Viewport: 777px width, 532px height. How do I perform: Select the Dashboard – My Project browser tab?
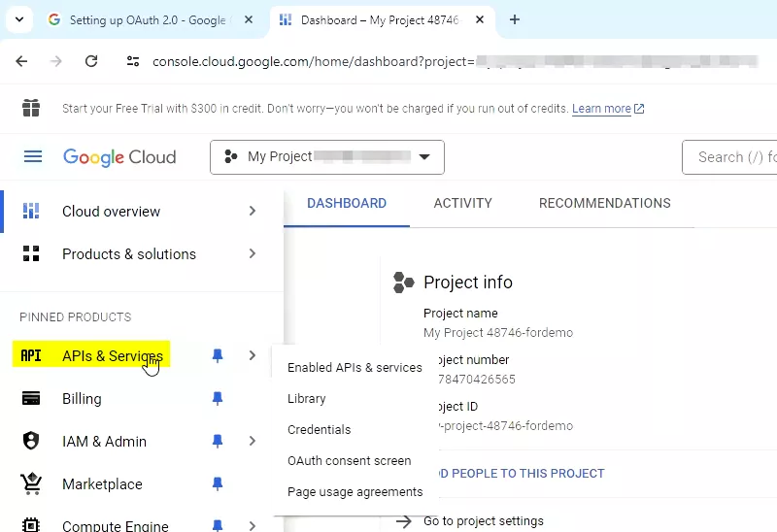click(x=380, y=19)
